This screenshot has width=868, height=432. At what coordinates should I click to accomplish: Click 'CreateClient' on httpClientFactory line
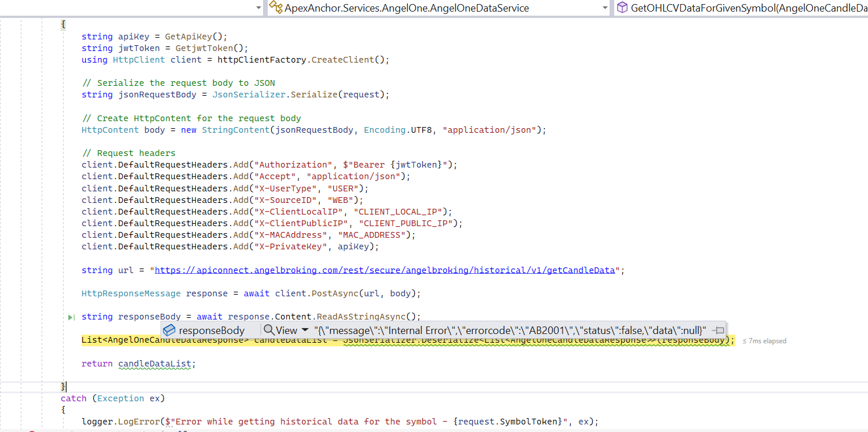coord(343,60)
